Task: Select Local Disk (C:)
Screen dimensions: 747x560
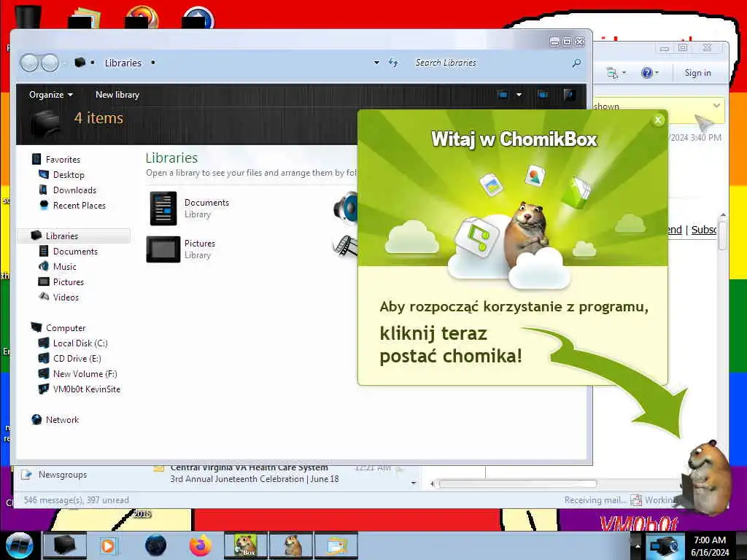Action: click(80, 343)
